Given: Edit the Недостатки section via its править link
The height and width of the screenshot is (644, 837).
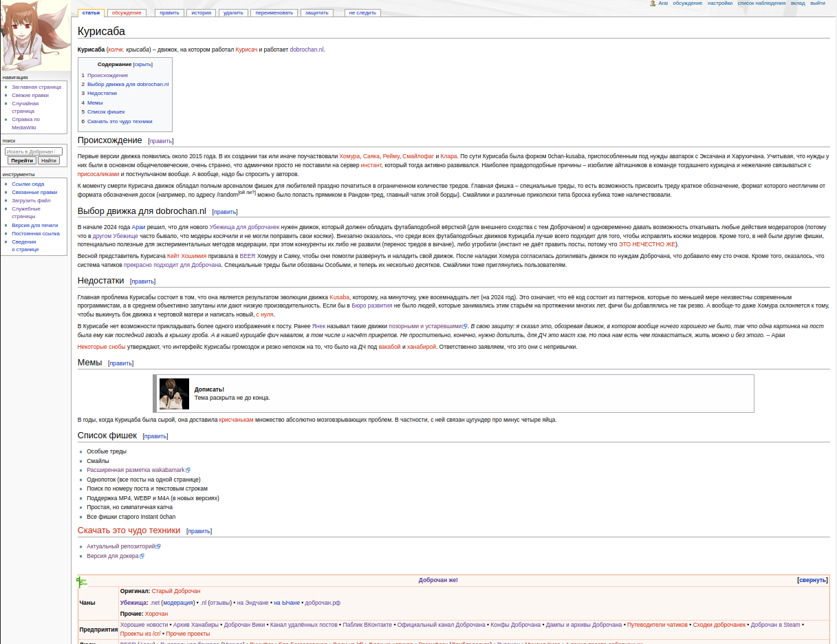Looking at the screenshot, I should 143,281.
